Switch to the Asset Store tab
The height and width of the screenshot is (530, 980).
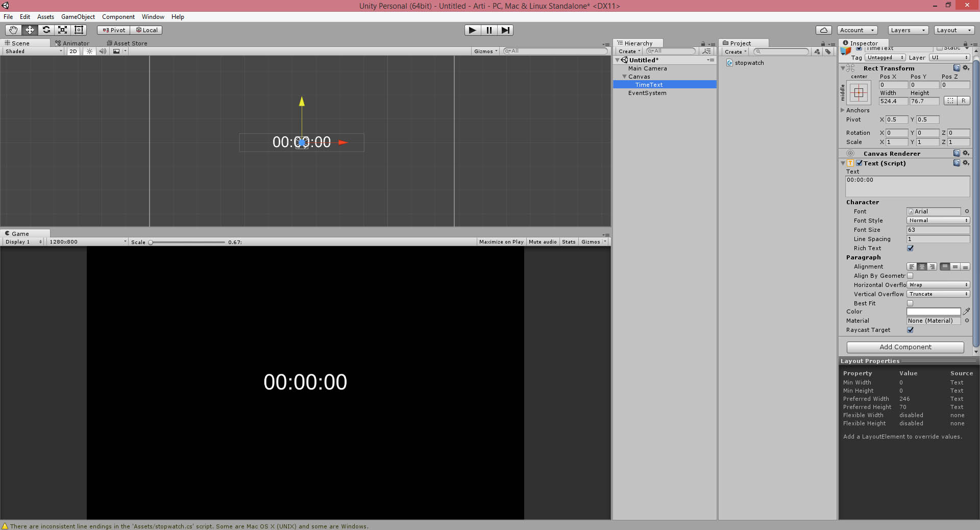(127, 43)
